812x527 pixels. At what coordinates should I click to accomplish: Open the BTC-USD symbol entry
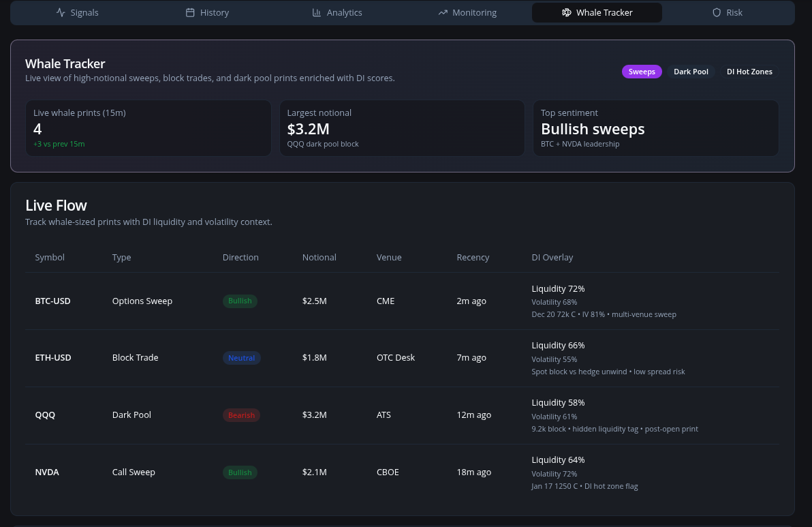pyautogui.click(x=52, y=301)
